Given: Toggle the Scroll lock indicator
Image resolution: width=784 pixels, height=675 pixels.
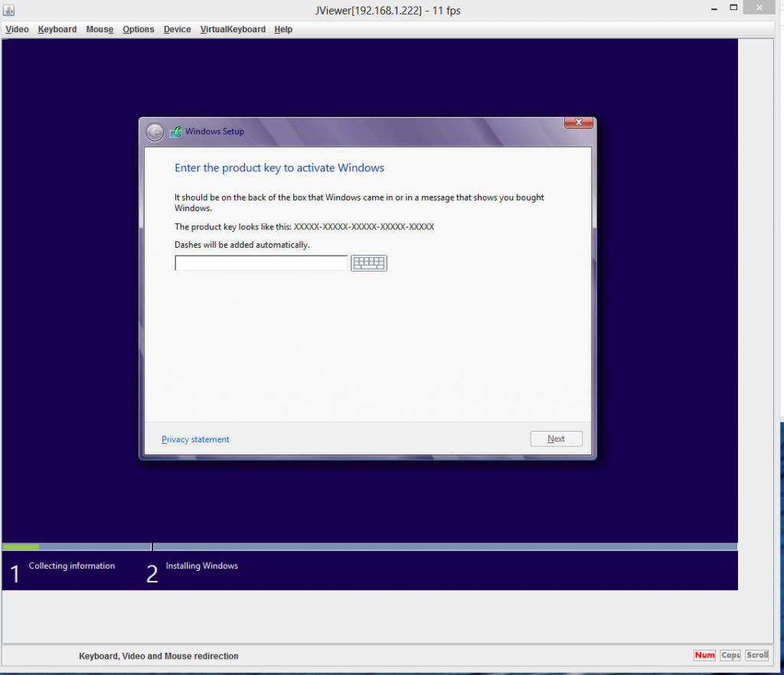Looking at the screenshot, I should point(757,655).
